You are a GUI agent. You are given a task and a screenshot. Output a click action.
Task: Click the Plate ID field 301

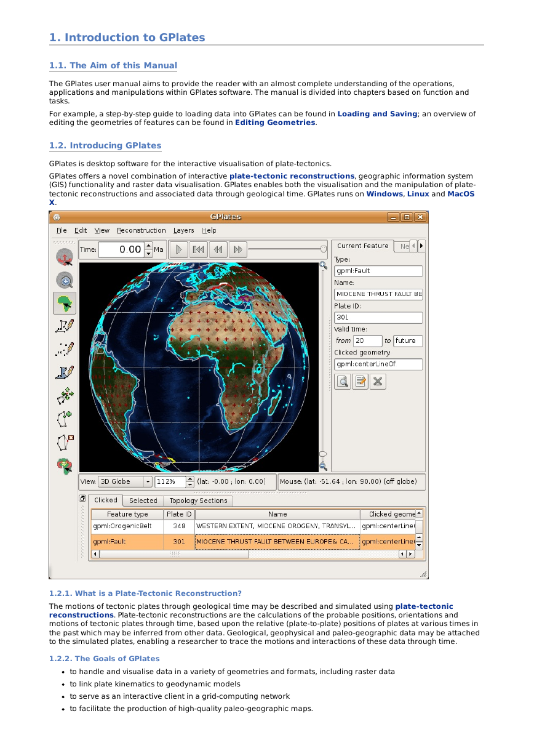pyautogui.click(x=378, y=318)
